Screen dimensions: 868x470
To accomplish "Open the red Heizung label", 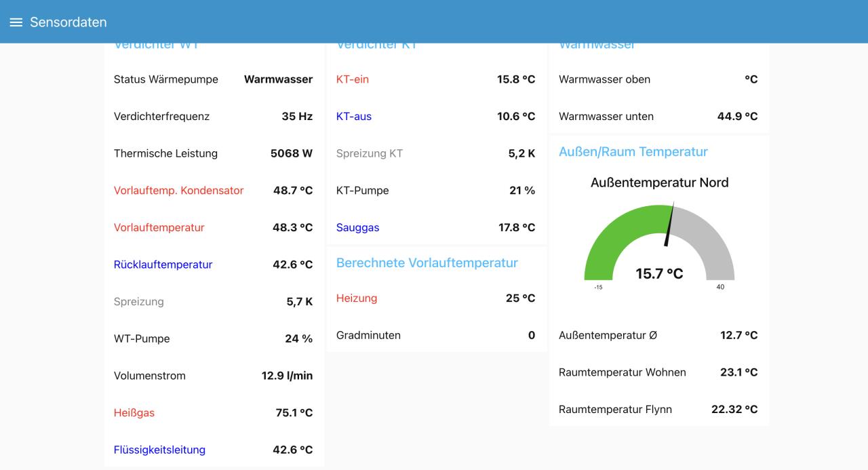I will tap(356, 298).
